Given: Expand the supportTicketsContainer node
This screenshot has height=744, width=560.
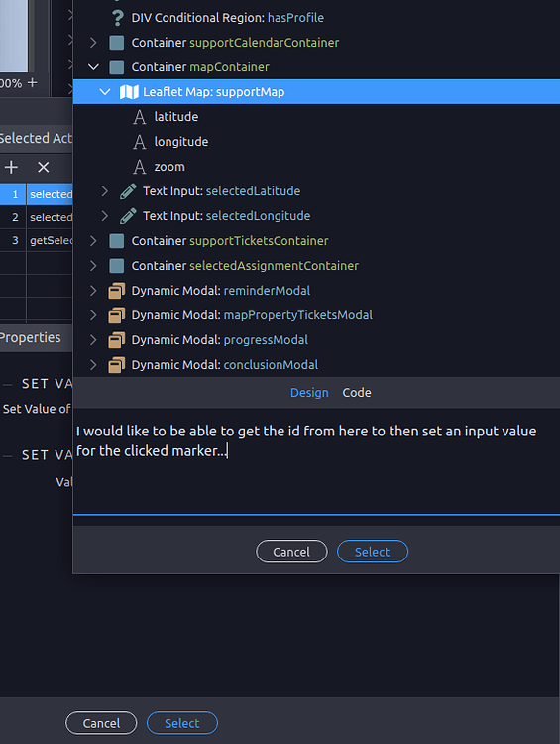Looking at the screenshot, I should 93,241.
